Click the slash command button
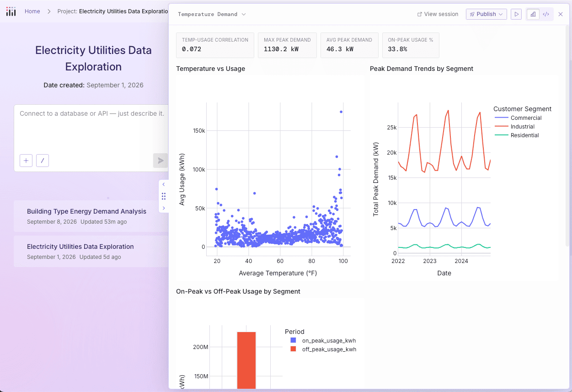 click(x=43, y=161)
